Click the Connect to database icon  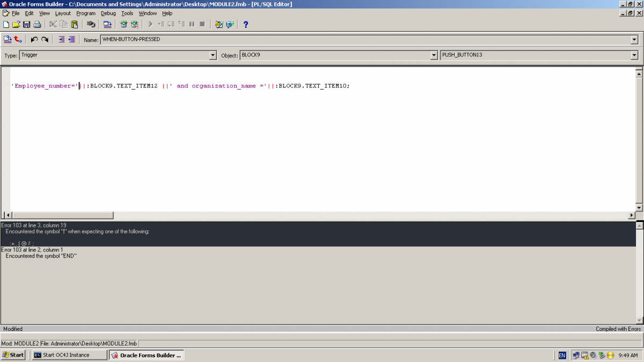[x=91, y=24]
